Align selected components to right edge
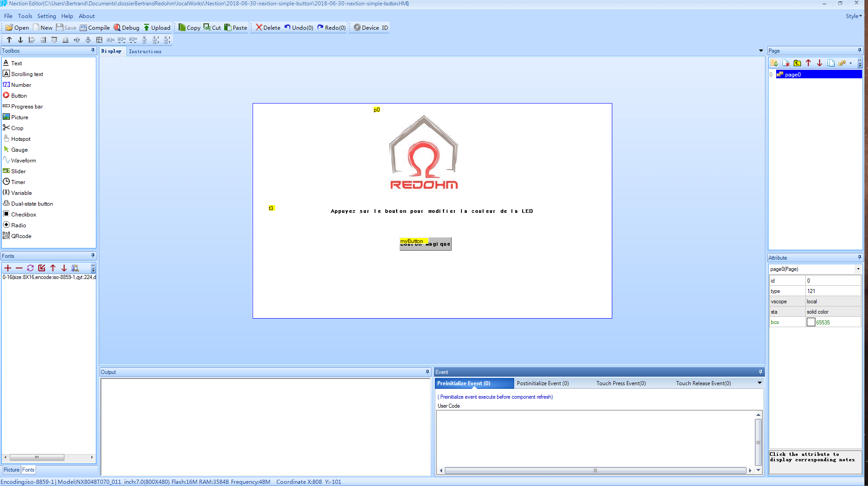 43,40
